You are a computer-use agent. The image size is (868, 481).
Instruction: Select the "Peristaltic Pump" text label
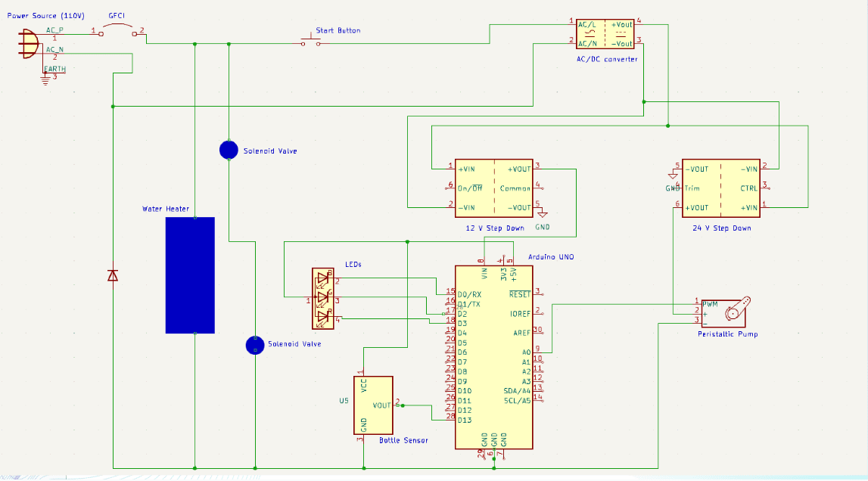(x=727, y=334)
